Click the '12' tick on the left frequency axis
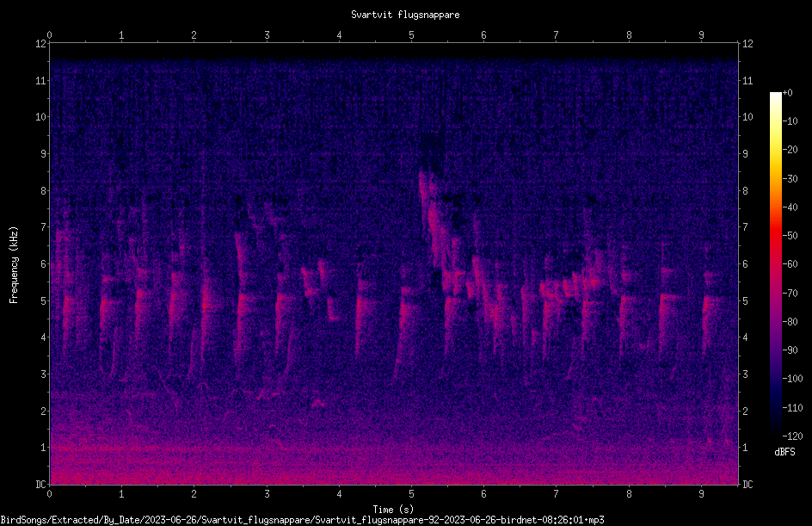Image resolution: width=812 pixels, height=526 pixels. pos(40,44)
